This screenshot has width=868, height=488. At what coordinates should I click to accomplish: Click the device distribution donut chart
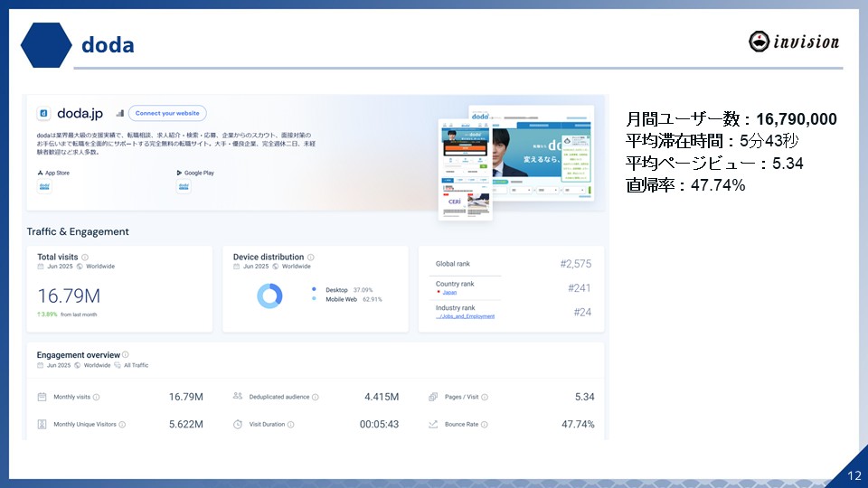pyautogui.click(x=269, y=296)
